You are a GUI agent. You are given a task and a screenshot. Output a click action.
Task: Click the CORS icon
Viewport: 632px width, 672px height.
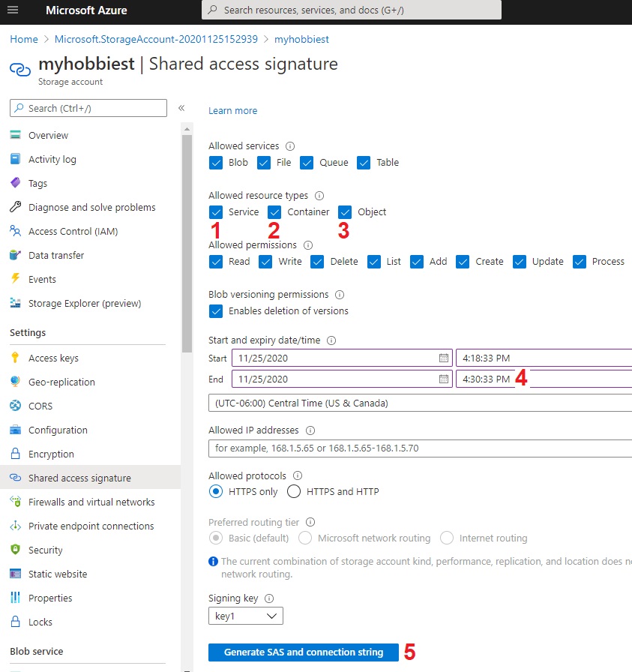16,406
